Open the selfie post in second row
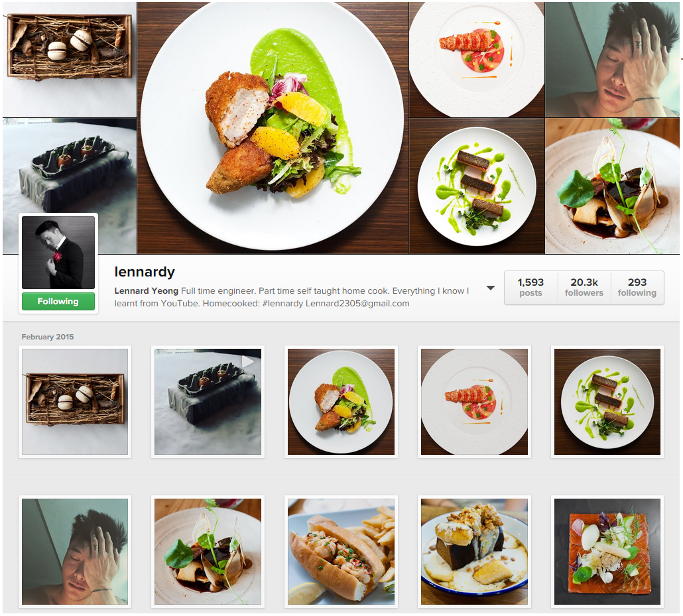This screenshot has height=616, width=683. point(75,552)
